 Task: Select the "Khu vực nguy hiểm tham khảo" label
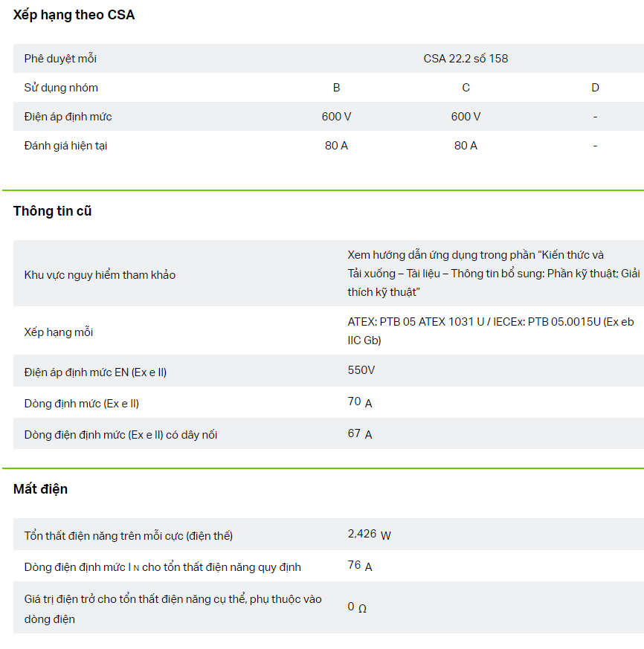(100, 275)
